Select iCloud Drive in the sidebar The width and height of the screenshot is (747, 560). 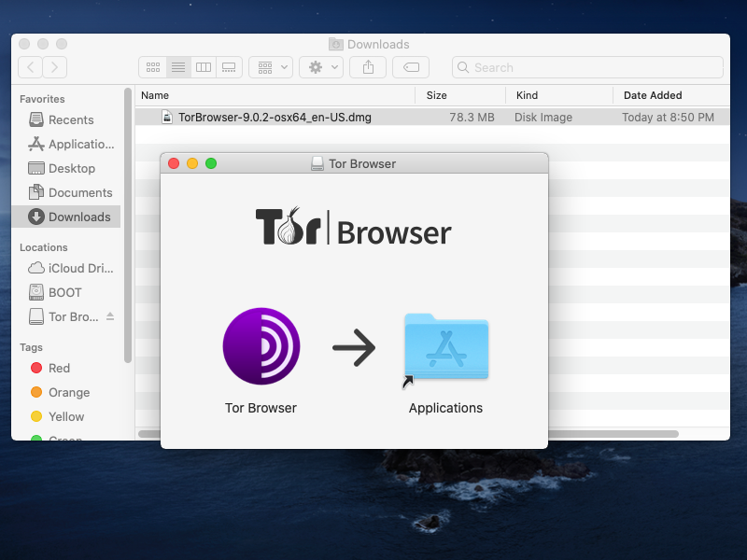(80, 268)
